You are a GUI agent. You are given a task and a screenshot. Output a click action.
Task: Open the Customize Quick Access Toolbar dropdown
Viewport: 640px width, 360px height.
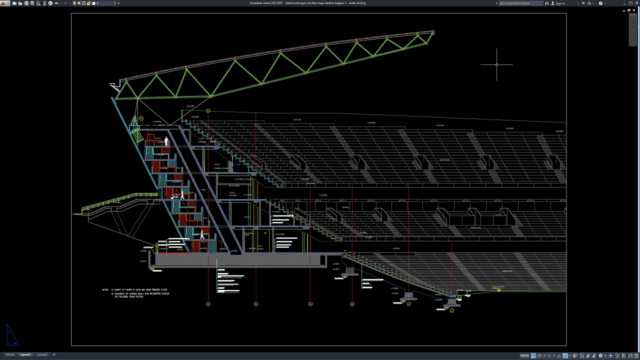click(x=118, y=3)
